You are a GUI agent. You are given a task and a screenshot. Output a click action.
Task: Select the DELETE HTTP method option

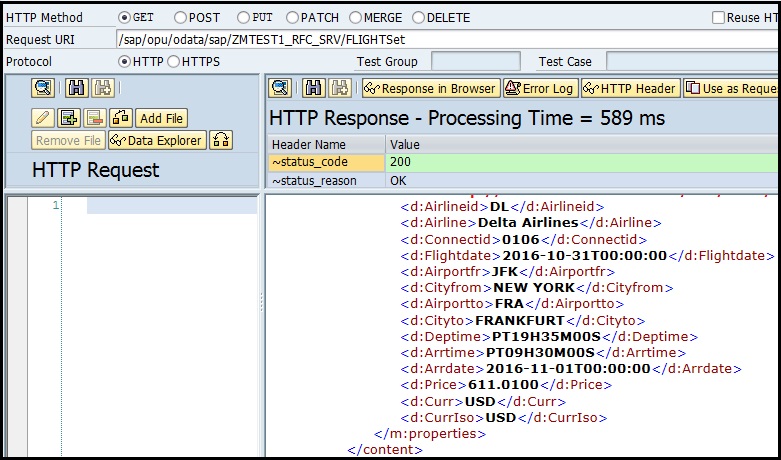click(x=418, y=18)
